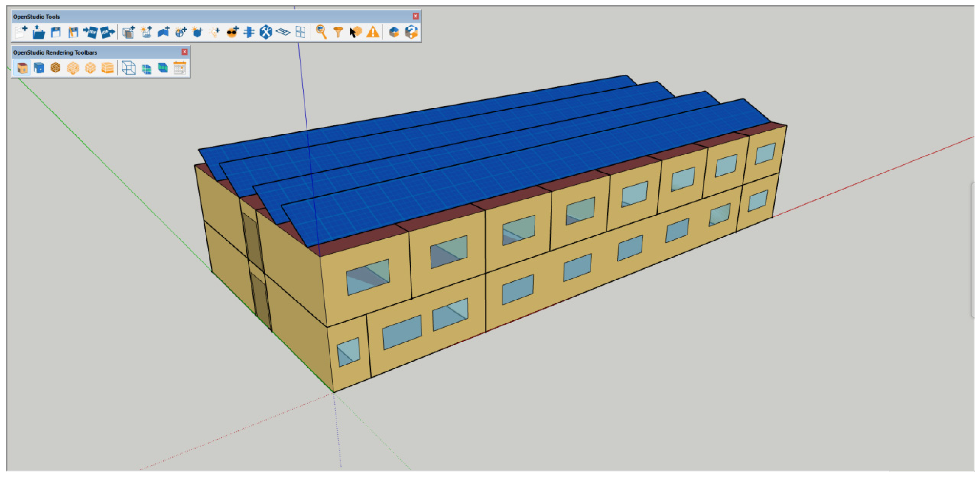Activate the Info Tool cursor icon
Screen dimensions: 980x479
click(x=356, y=32)
